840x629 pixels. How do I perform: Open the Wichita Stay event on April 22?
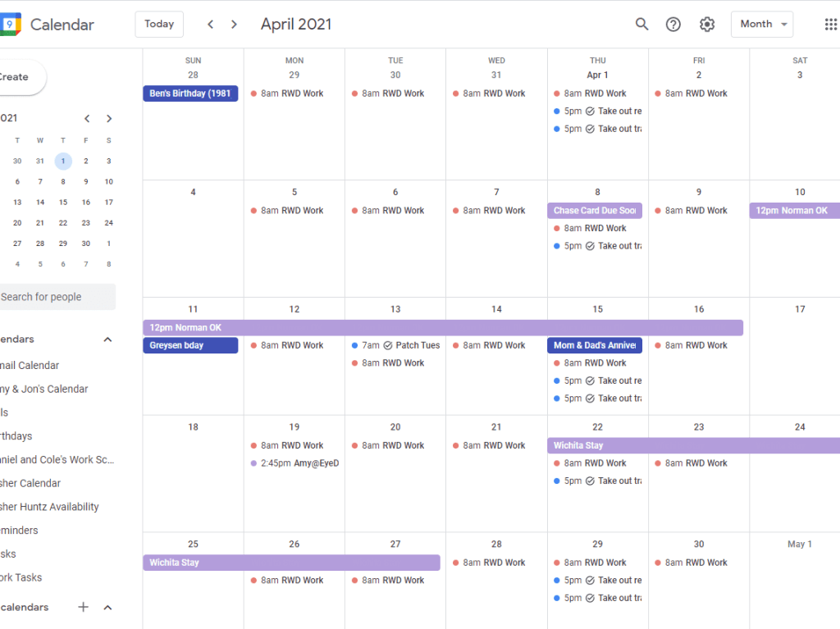click(x=693, y=445)
